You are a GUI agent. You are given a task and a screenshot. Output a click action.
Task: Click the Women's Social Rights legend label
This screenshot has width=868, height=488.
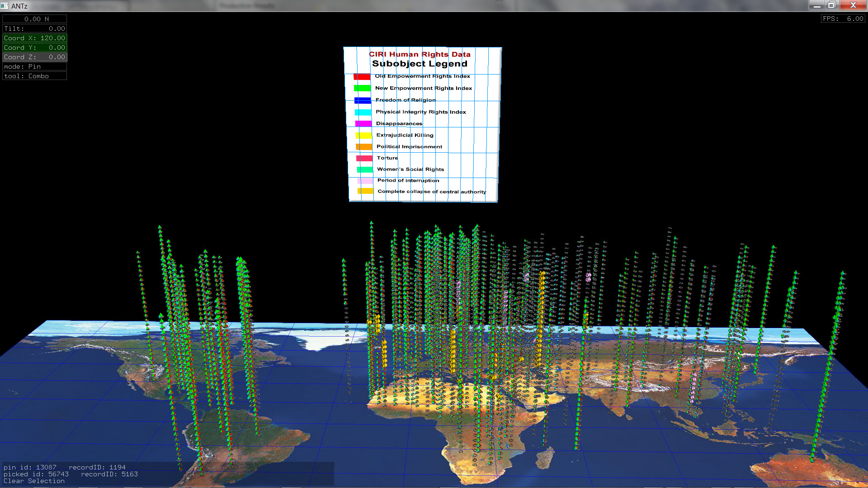click(410, 169)
